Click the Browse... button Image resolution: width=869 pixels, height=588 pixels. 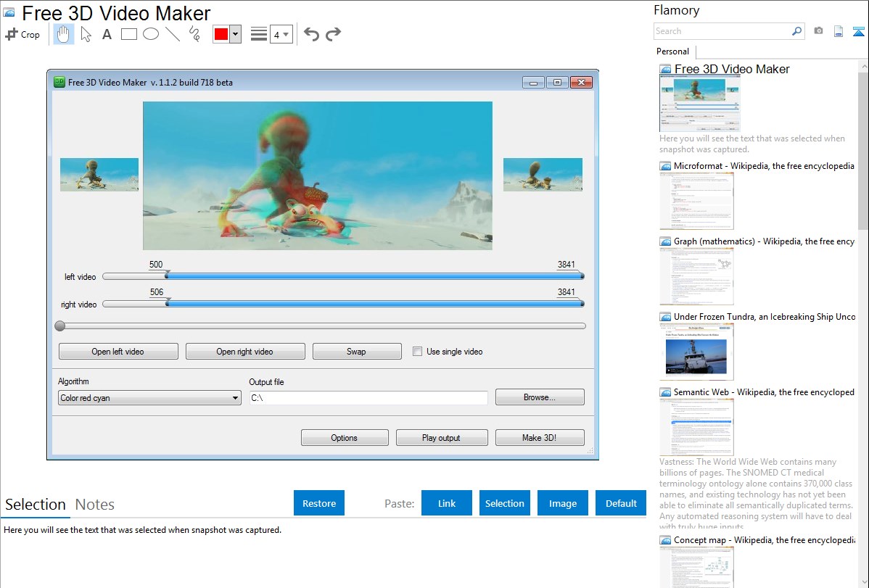tap(540, 397)
